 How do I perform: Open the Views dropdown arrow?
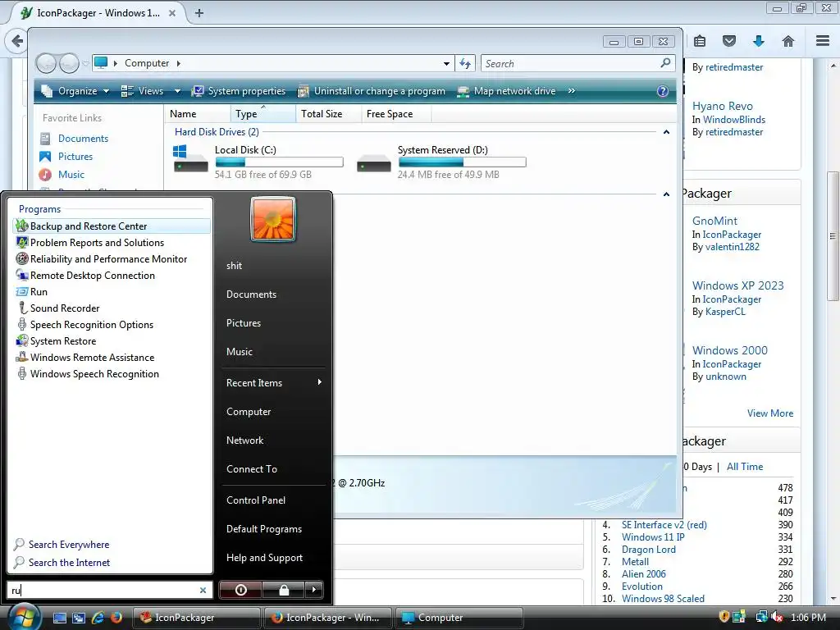coord(177,91)
